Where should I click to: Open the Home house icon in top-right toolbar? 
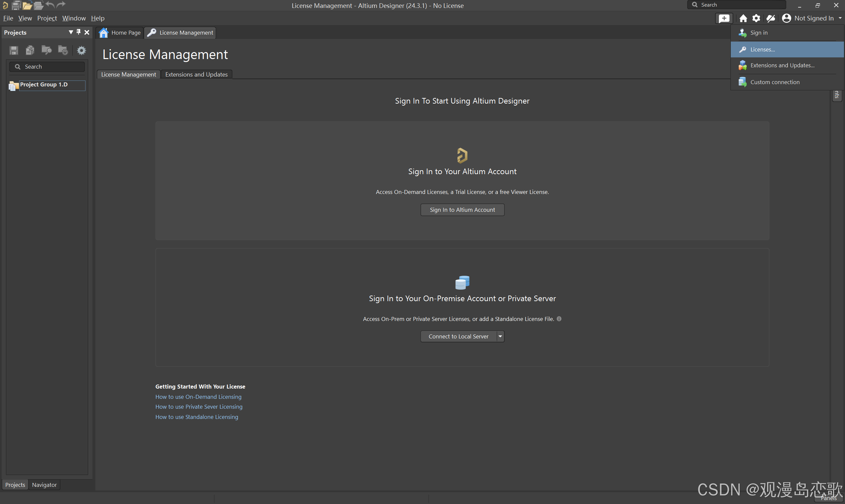click(743, 18)
